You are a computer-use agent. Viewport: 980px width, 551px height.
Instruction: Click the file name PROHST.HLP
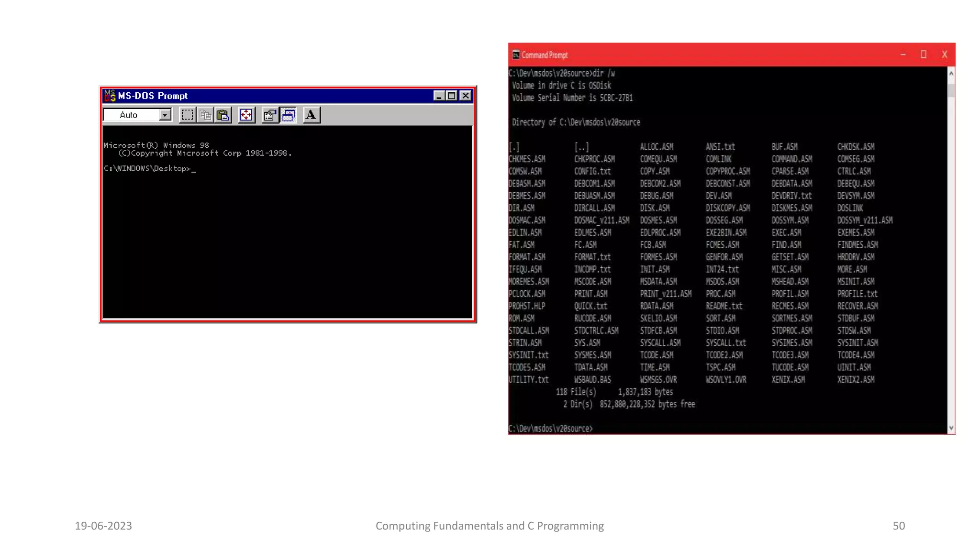(x=526, y=306)
